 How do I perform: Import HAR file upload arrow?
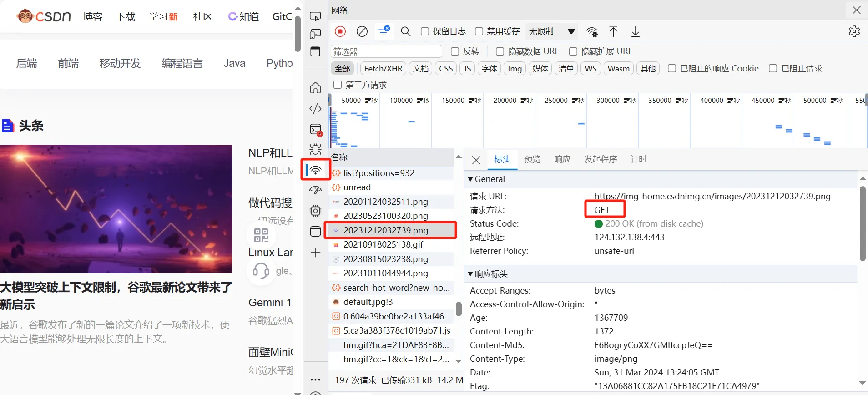coord(613,31)
